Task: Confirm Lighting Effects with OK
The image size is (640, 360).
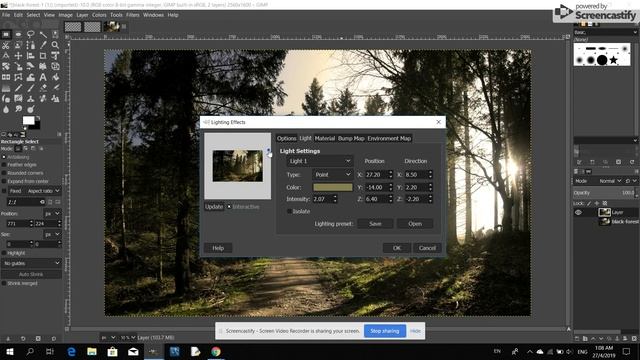Action: [x=397, y=248]
